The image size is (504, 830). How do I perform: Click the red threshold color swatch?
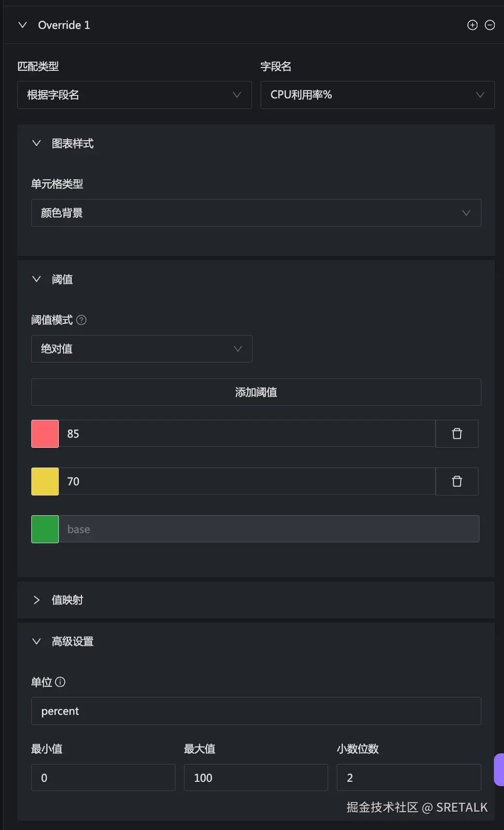[45, 434]
